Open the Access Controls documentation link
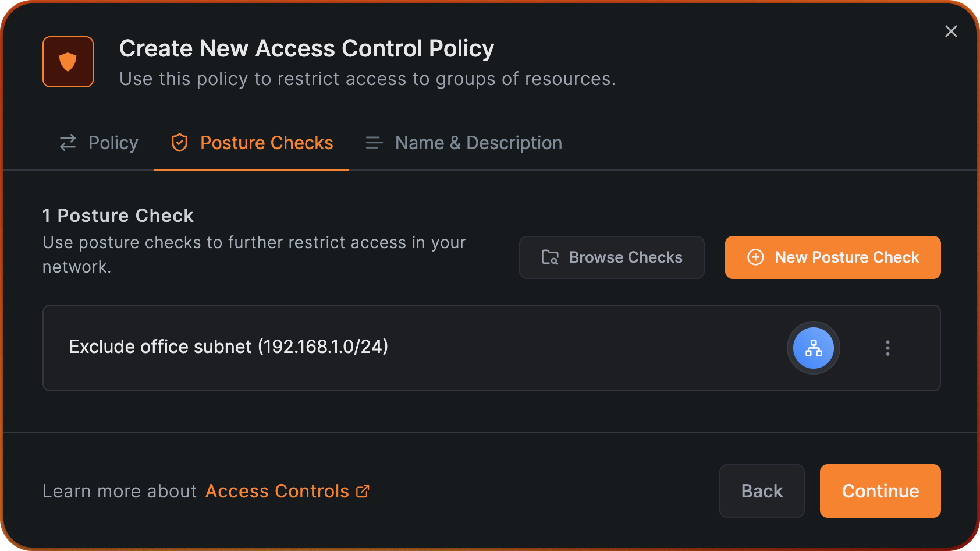 (x=277, y=491)
